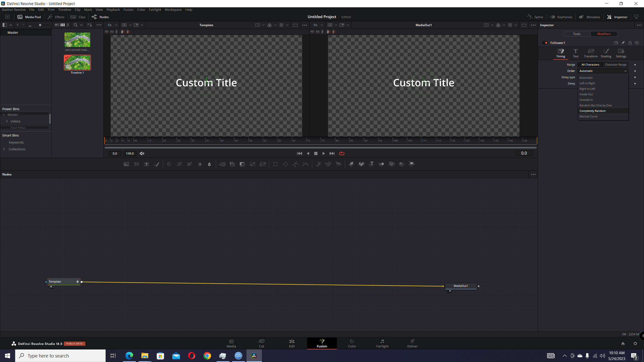
Task: Adjust the media pool thumbnail size slider
Action: point(40,25)
